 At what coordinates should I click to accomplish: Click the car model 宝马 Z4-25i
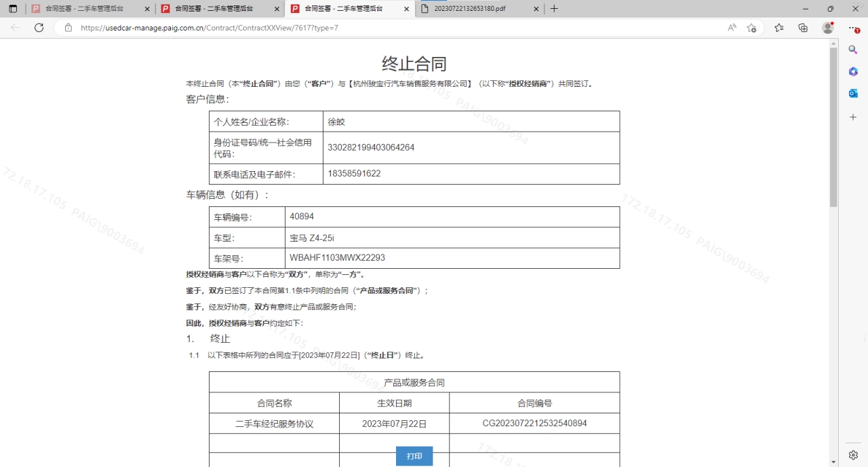[312, 238]
